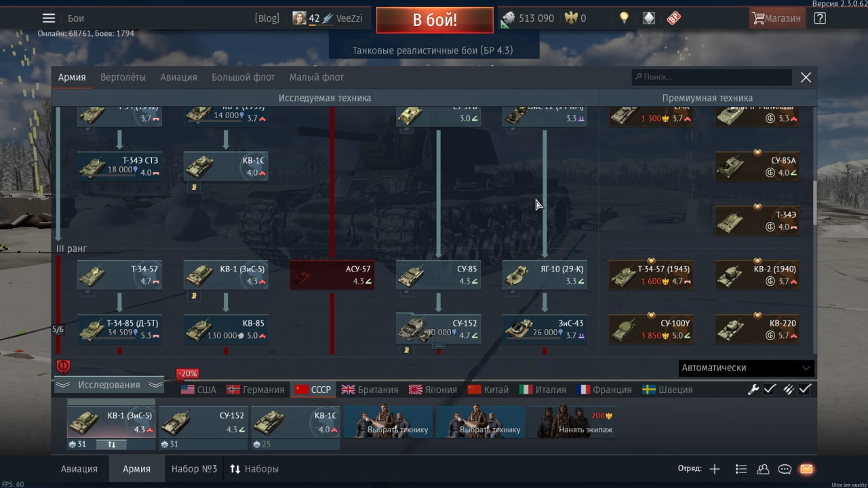868x488 pixels.
Task: Click the wrench auto-repair icon
Action: [753, 389]
